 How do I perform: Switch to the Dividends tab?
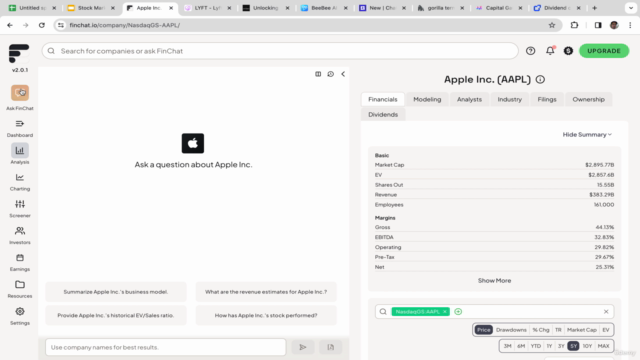tap(383, 115)
